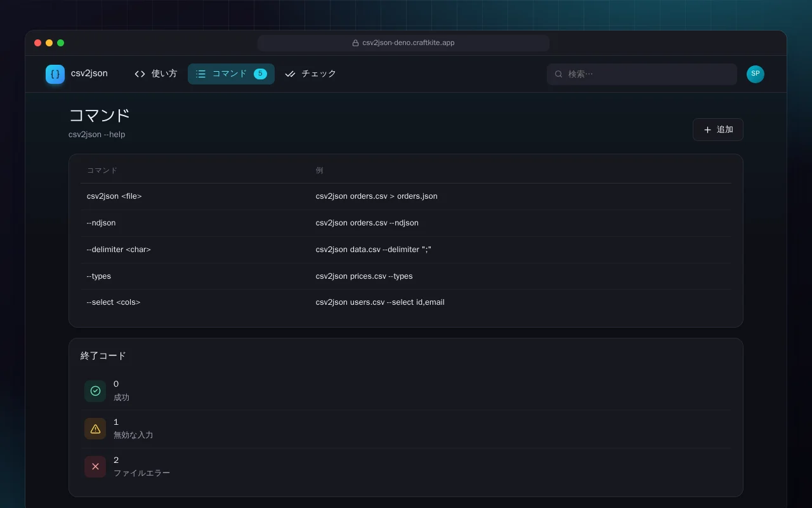Click the lock icon in address bar
The width and height of the screenshot is (812, 508).
[x=356, y=43]
